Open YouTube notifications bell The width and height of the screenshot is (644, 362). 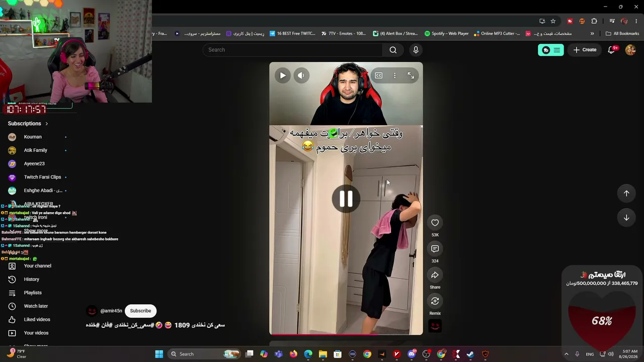[x=612, y=50]
